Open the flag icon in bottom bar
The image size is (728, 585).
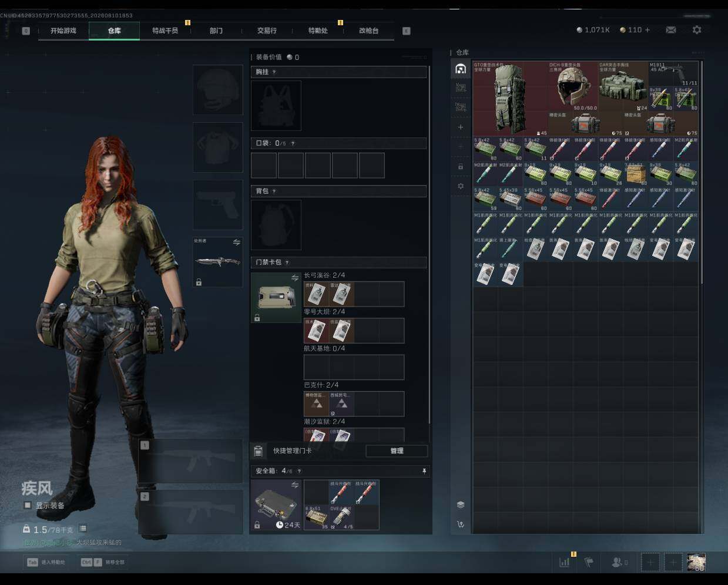pyautogui.click(x=589, y=562)
